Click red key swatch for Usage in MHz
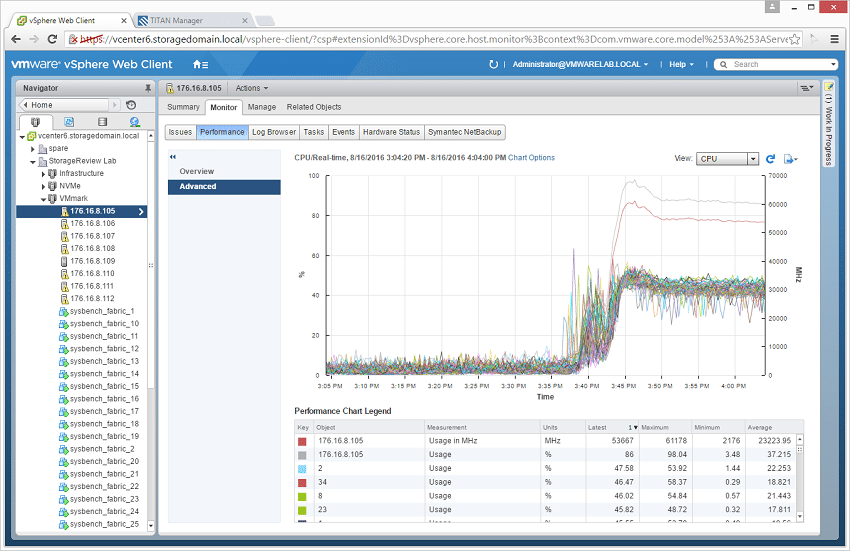This screenshot has width=850, height=551. [302, 441]
